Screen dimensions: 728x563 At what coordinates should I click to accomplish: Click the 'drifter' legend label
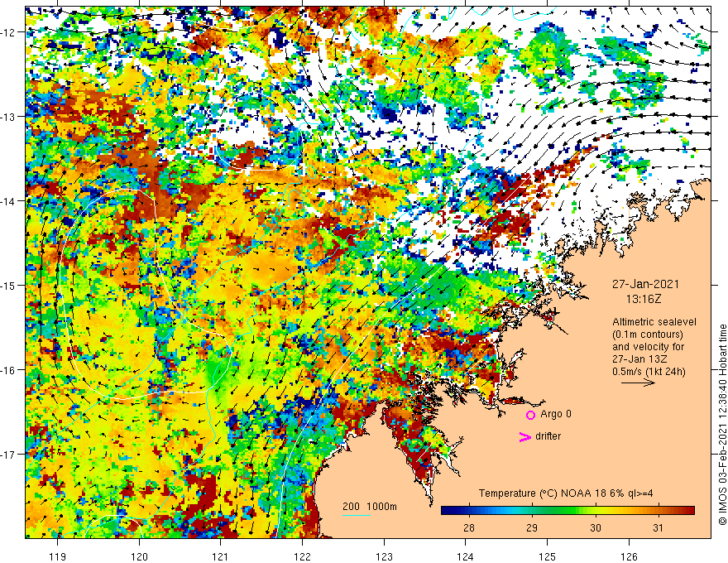pyautogui.click(x=548, y=436)
